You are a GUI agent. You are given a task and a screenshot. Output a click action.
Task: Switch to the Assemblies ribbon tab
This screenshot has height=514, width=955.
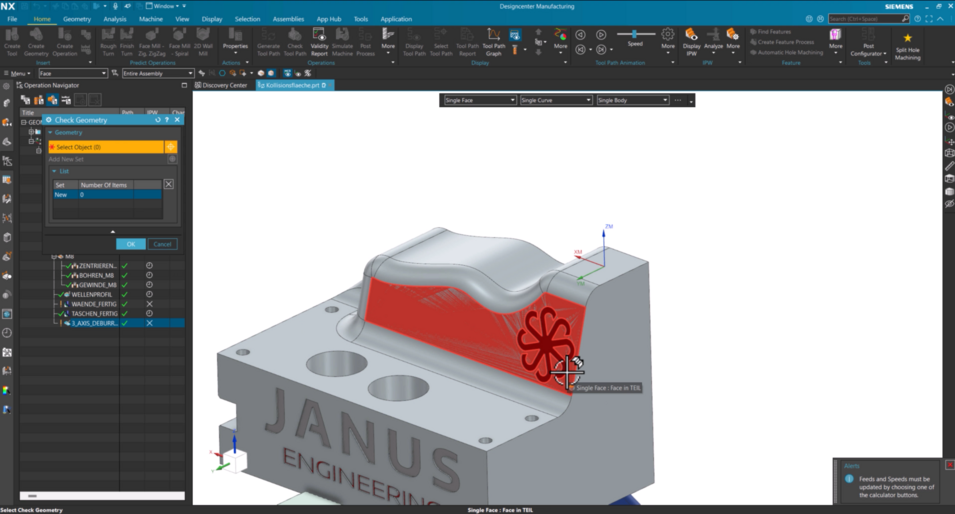point(288,19)
